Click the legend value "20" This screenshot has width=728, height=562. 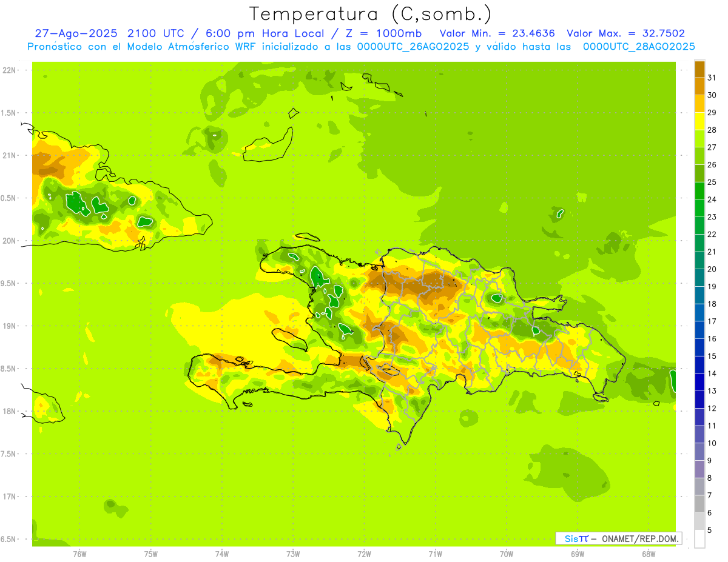click(x=712, y=269)
